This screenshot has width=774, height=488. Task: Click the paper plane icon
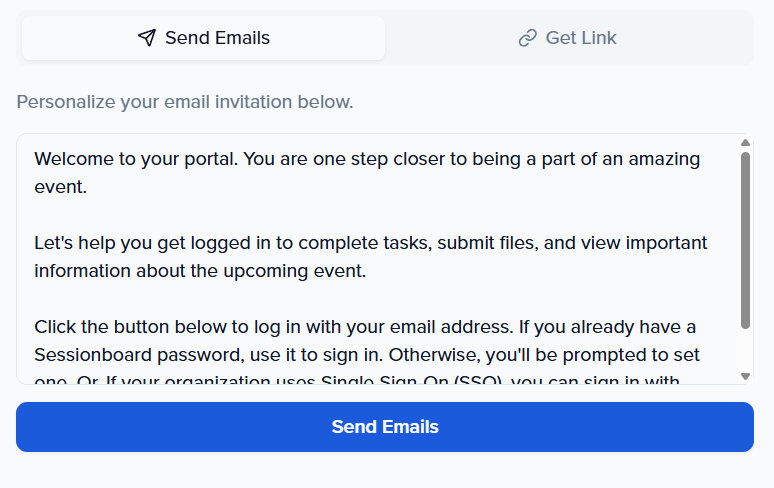(x=147, y=38)
